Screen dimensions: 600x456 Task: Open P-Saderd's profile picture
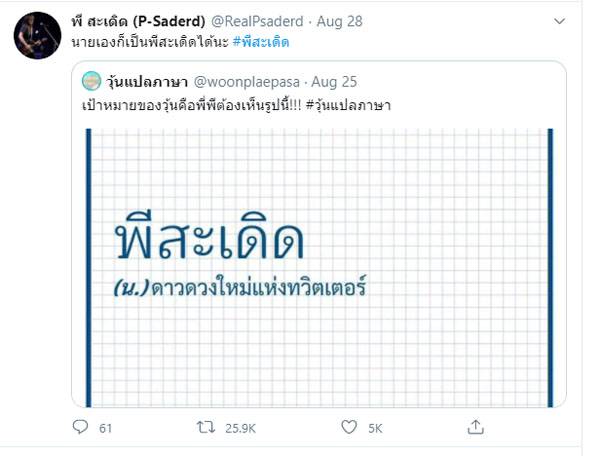34,36
